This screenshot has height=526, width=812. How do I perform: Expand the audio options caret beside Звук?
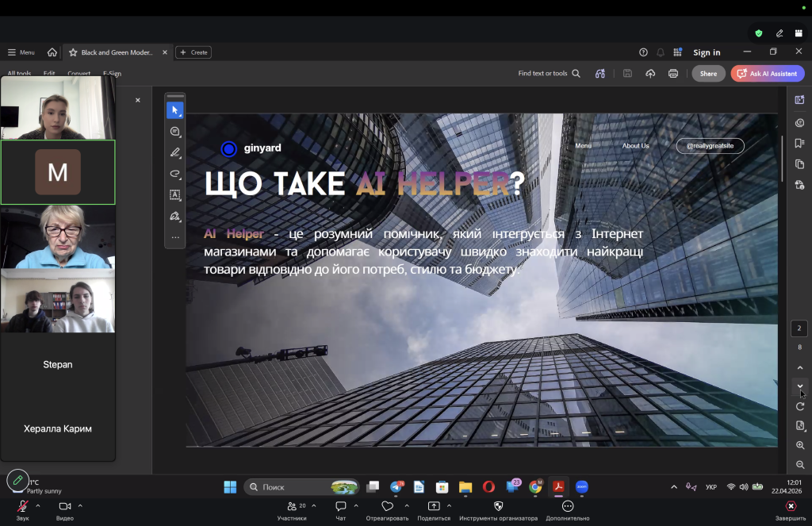38,506
